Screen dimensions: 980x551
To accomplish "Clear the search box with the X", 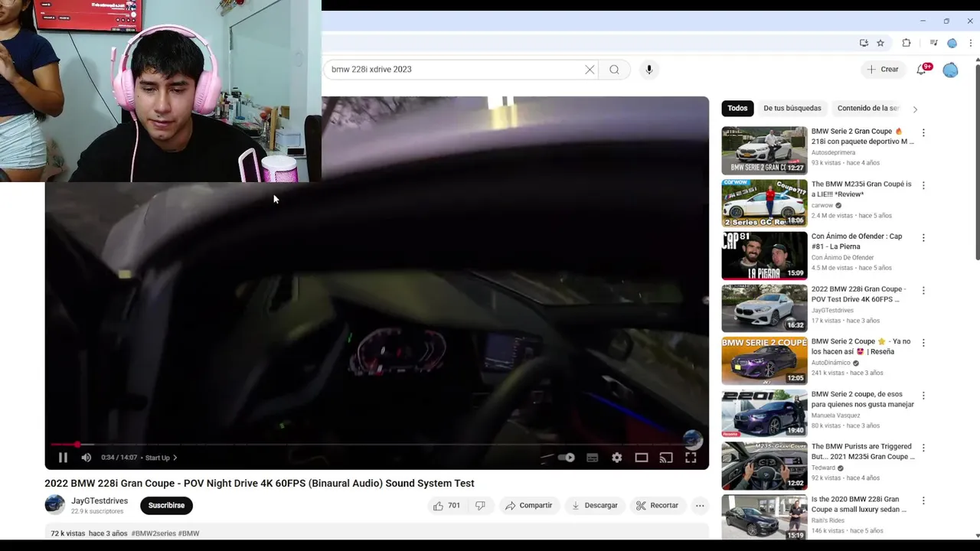I will tap(590, 70).
